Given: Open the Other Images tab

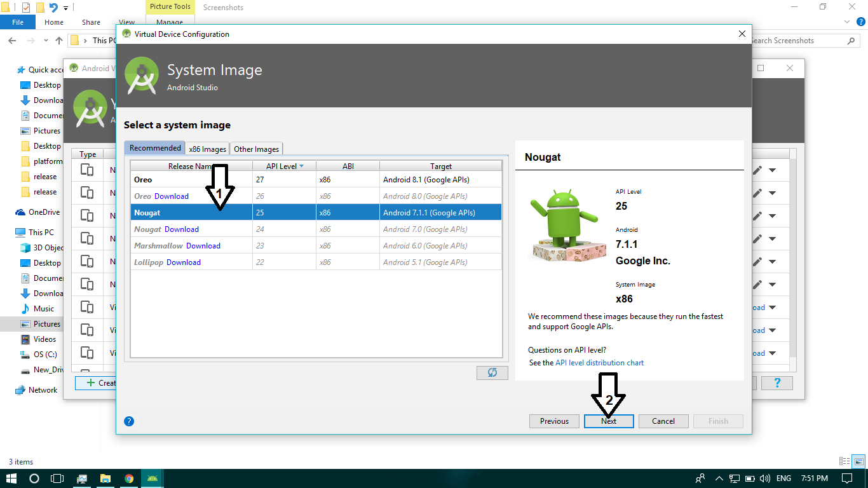Looking at the screenshot, I should (256, 148).
